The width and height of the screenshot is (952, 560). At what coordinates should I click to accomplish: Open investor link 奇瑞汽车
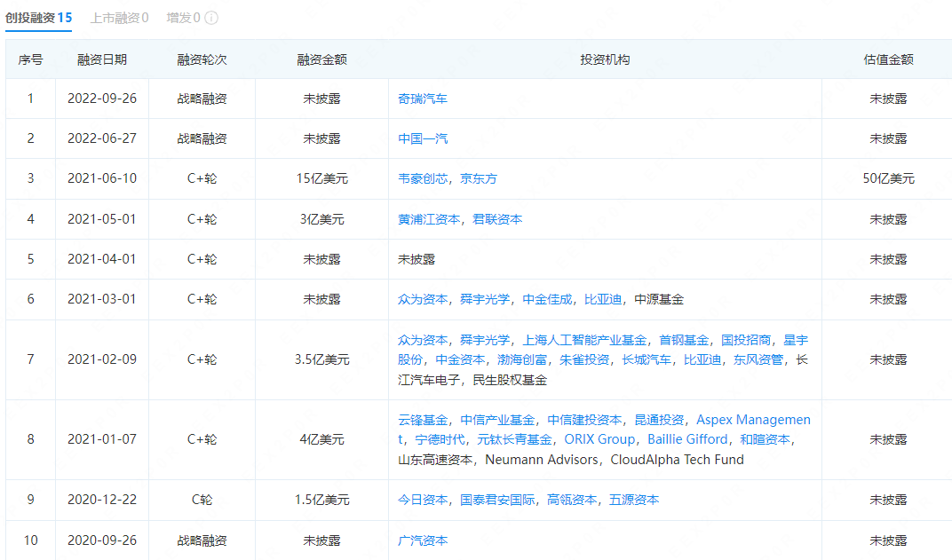[x=423, y=99]
